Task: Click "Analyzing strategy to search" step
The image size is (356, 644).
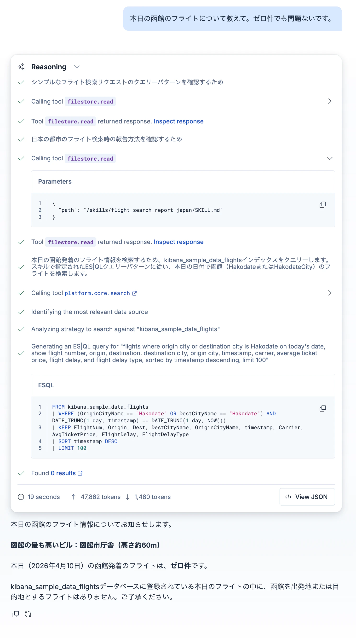Action: [x=125, y=329]
